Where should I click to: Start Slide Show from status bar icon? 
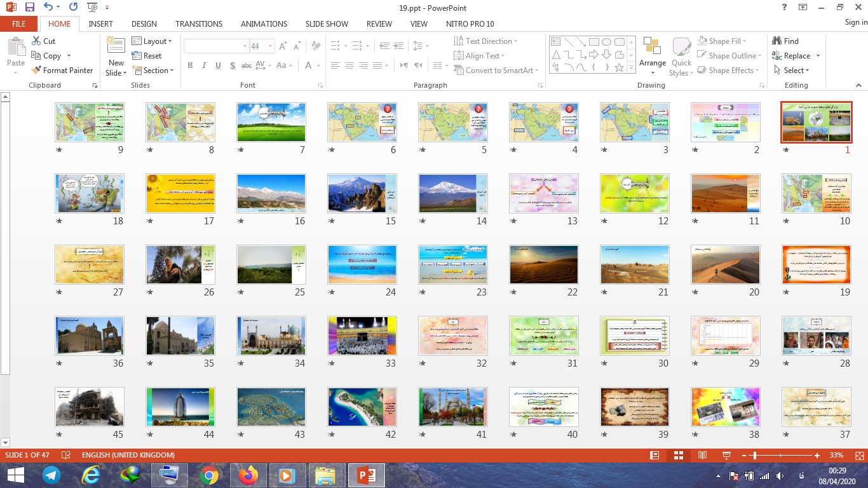click(x=726, y=456)
